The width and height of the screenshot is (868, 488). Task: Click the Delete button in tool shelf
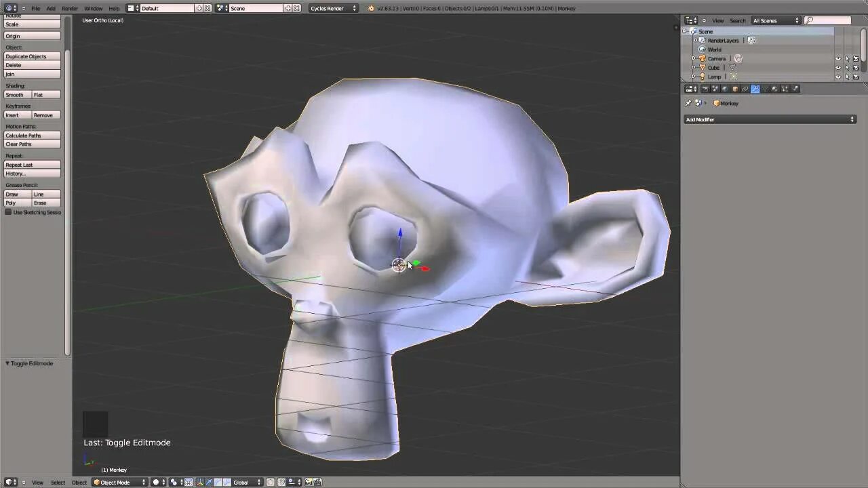coord(33,65)
